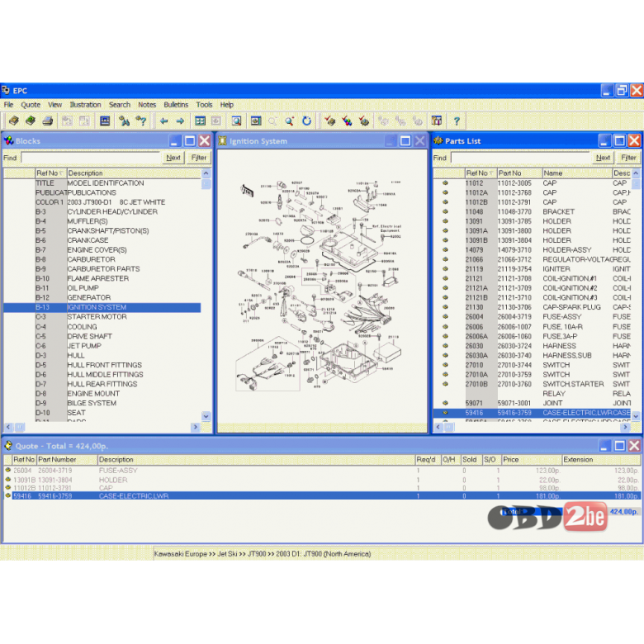
Task: Click Next button in Parts List panel
Action: coord(603,158)
